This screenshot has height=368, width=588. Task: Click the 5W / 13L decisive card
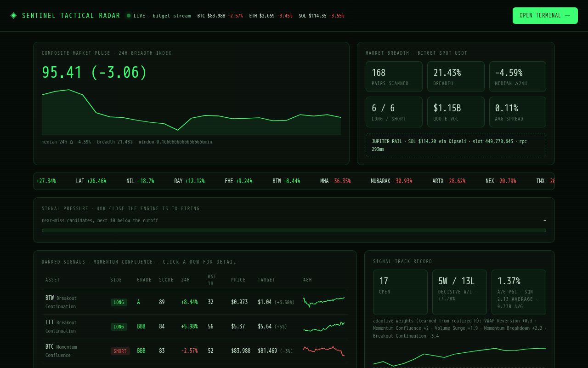tap(459, 292)
